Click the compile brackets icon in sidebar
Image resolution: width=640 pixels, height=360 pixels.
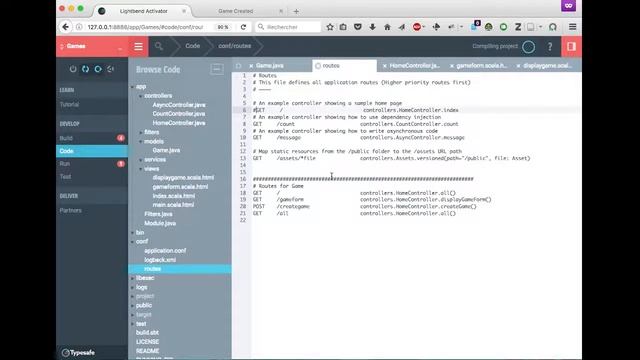85,69
